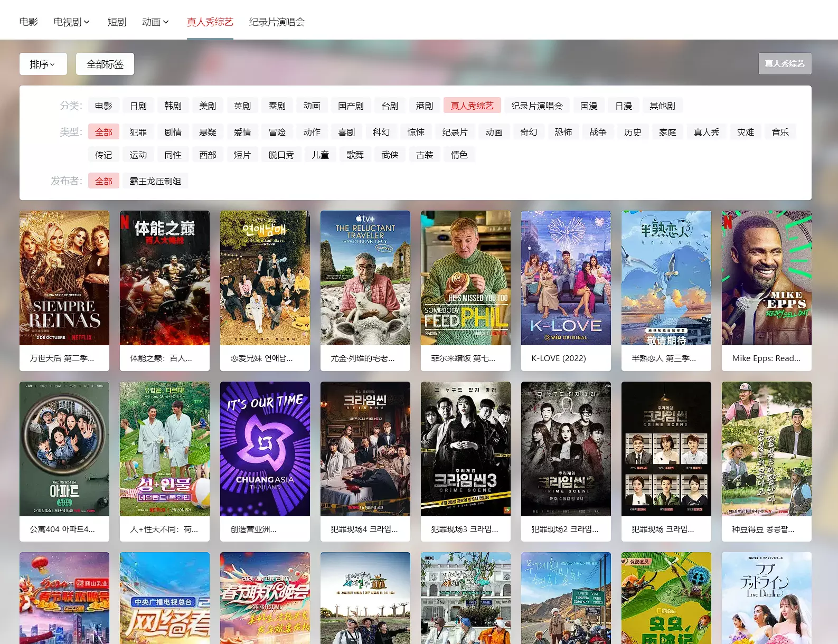This screenshot has height=644, width=838.
Task: Expand the 电视剧 navigation menu
Action: [x=71, y=22]
